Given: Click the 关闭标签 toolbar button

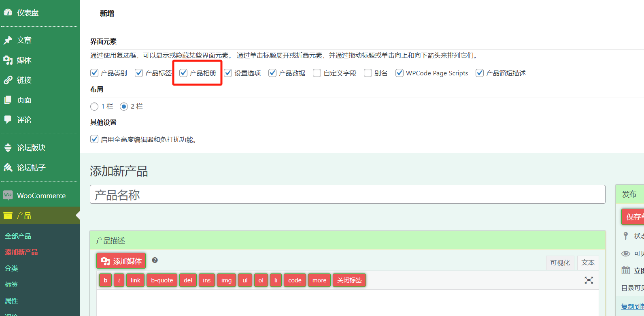Looking at the screenshot, I should (x=349, y=280).
